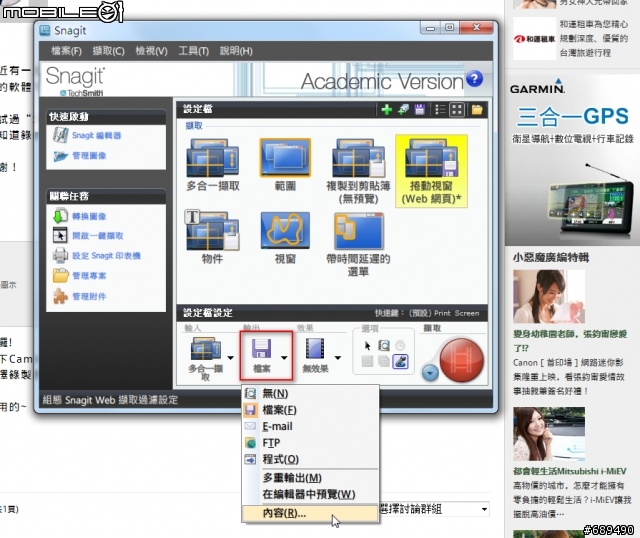Click the Snagit window title icon
The height and width of the screenshot is (538, 640).
[x=44, y=30]
